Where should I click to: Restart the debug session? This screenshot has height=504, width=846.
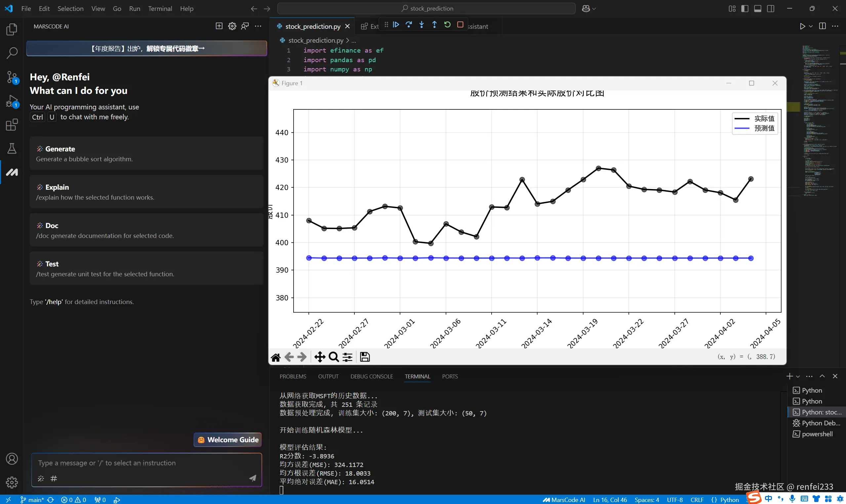coord(447,24)
